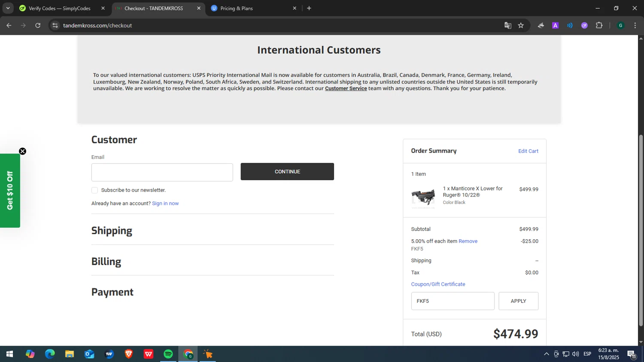
Task: Click the -$25.00 discount amount
Action: [529, 241]
